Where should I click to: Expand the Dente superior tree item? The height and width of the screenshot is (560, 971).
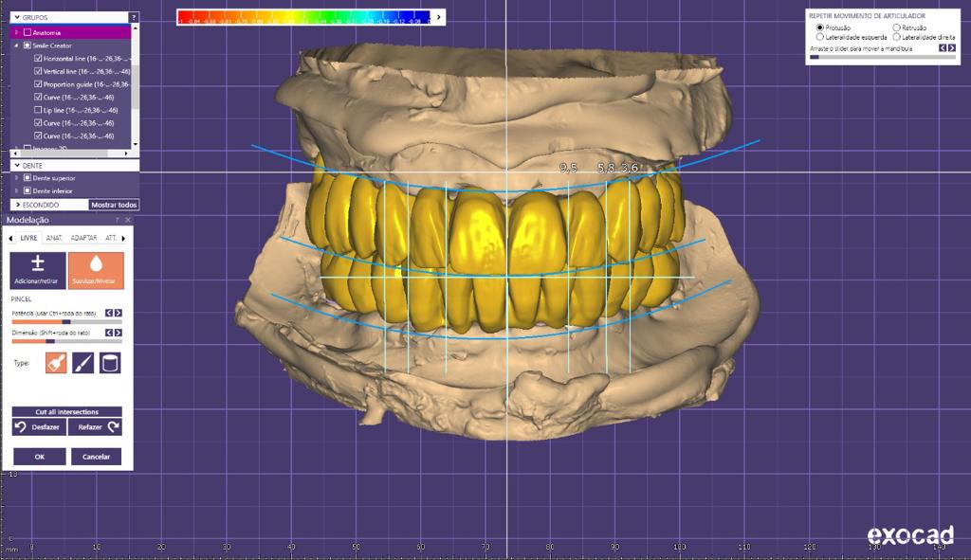(16, 178)
